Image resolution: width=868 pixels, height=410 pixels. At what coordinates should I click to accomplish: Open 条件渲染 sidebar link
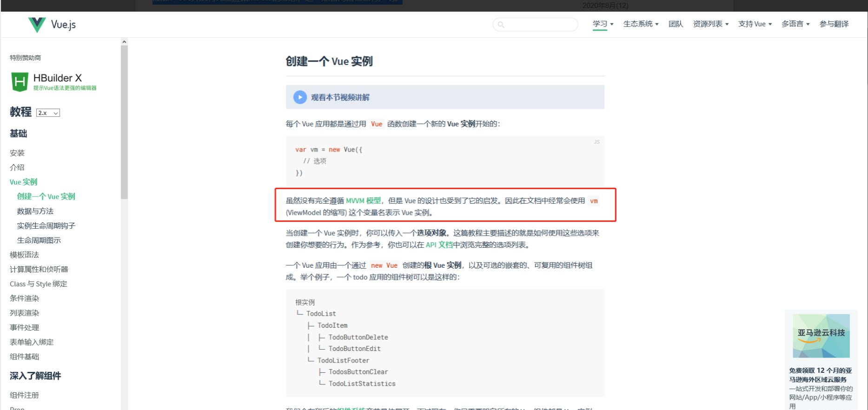click(x=25, y=298)
